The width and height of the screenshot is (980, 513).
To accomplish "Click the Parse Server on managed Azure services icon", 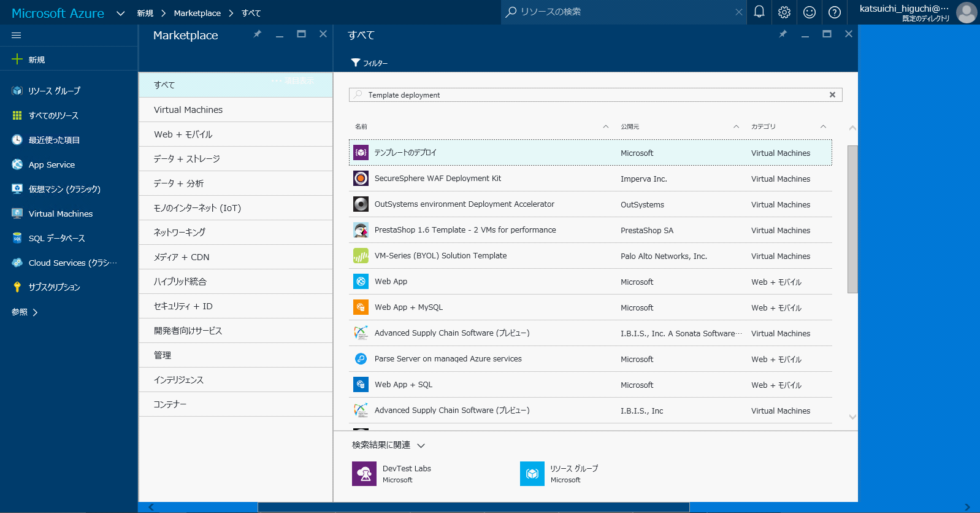I will (x=361, y=358).
